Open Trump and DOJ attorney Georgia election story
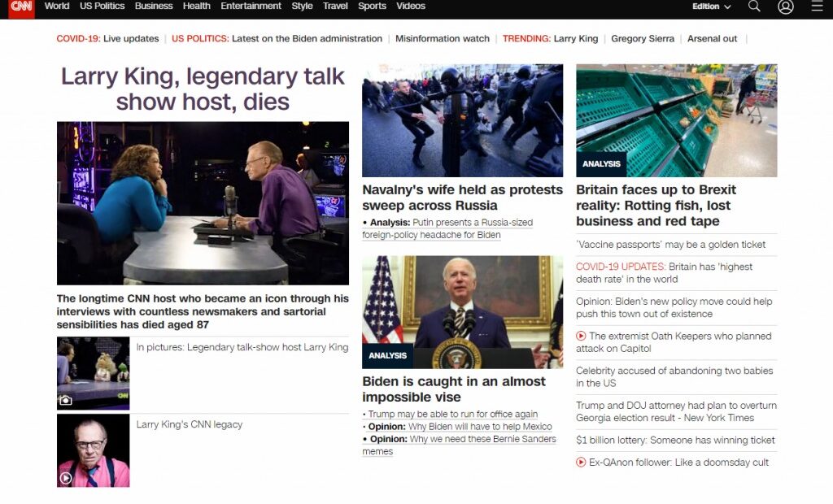The image size is (833, 504). point(676,411)
